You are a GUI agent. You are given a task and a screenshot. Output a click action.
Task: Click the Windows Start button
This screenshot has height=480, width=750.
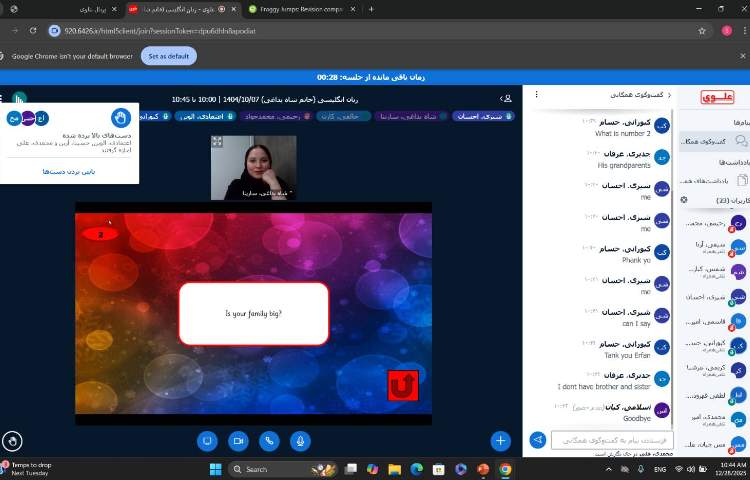[215, 469]
